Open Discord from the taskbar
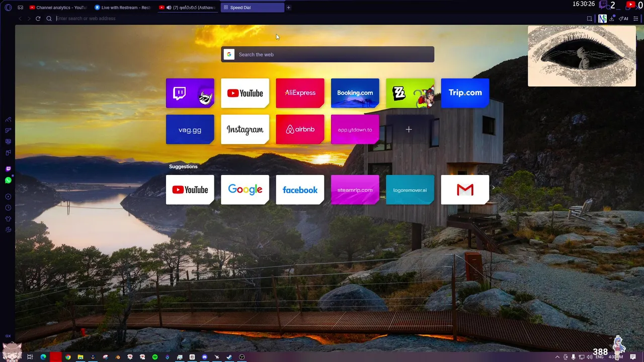Viewport: 644px width, 362px height. [204, 357]
